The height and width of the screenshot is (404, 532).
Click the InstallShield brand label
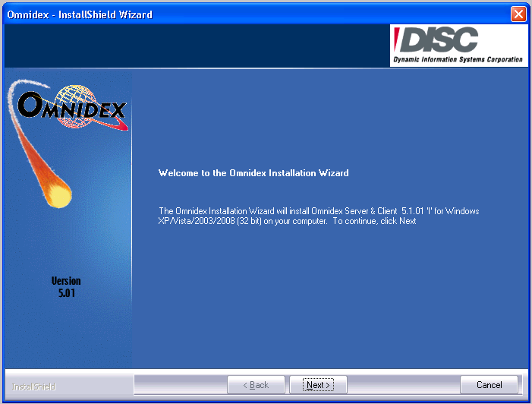coord(33,387)
